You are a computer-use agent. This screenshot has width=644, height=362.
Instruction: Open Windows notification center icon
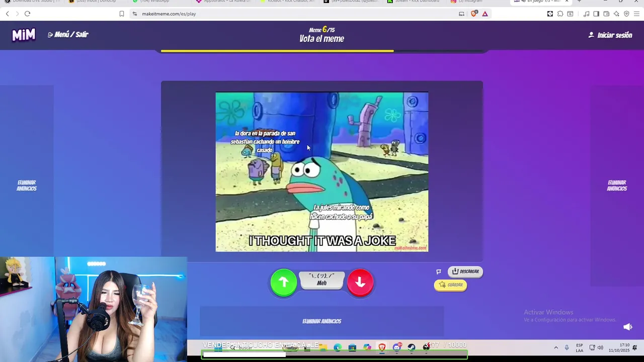(635, 347)
